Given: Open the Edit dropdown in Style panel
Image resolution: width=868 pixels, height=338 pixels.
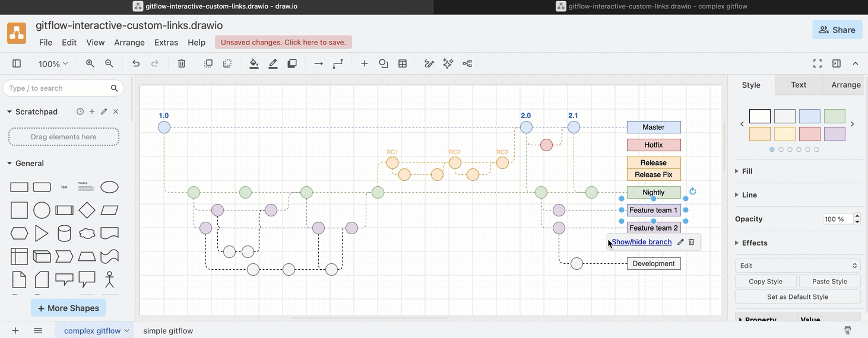Looking at the screenshot, I should (797, 266).
